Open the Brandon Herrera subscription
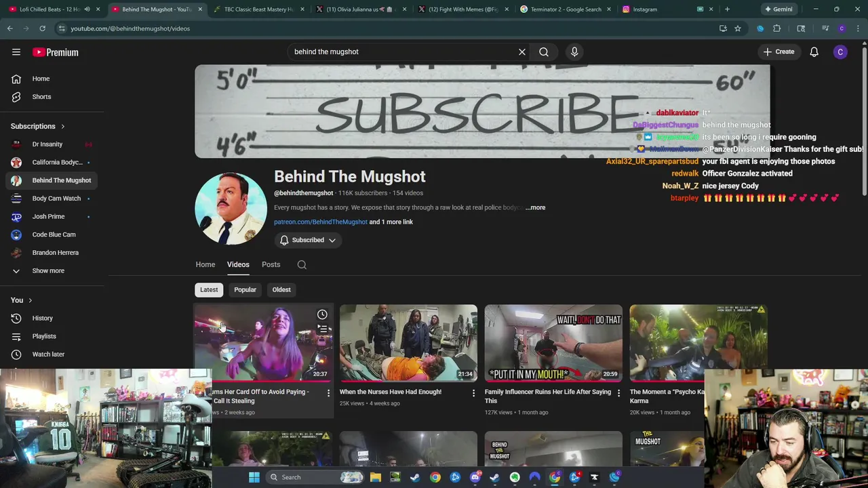This screenshot has height=488, width=868. (x=53, y=253)
